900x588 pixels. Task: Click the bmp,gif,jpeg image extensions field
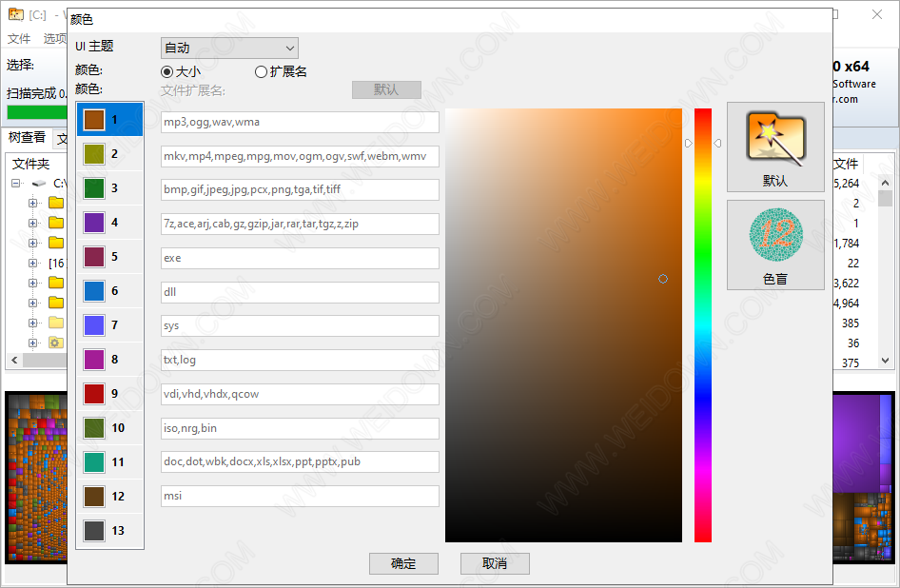click(300, 189)
